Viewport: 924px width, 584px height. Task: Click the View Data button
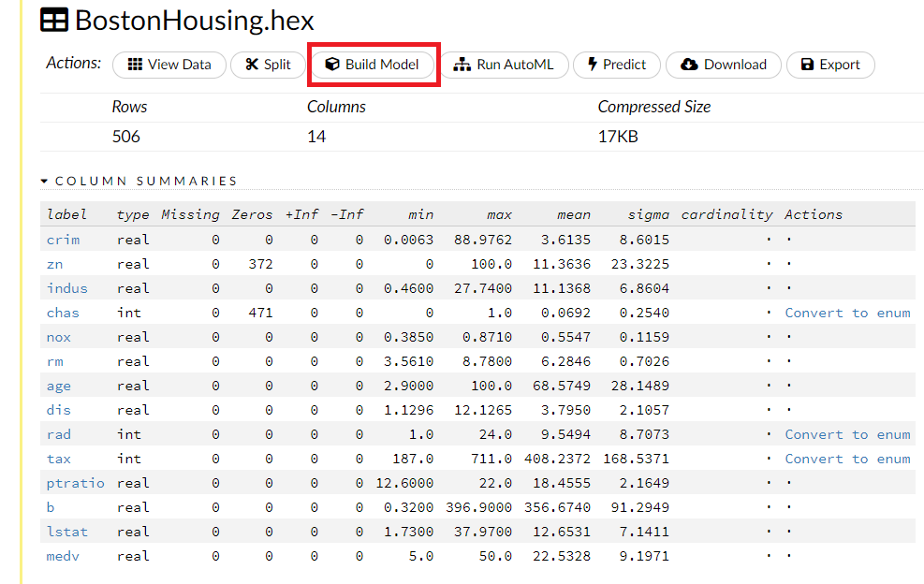click(x=169, y=65)
